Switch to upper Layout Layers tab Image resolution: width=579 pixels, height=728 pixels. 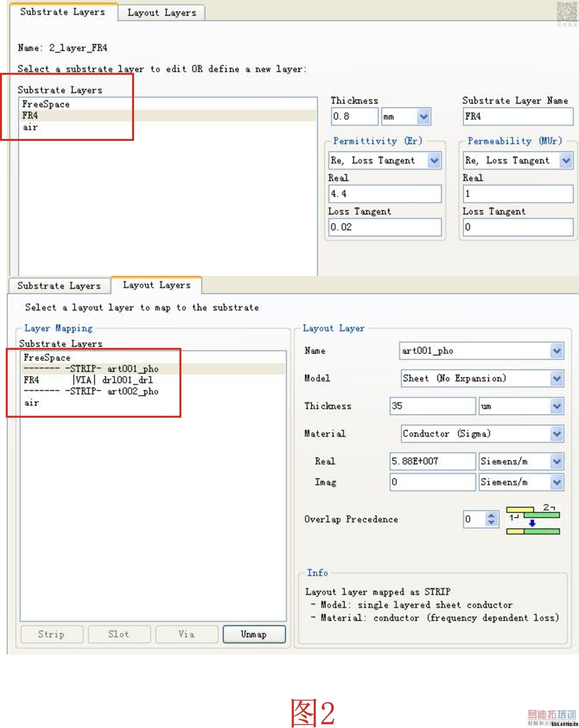161,13
